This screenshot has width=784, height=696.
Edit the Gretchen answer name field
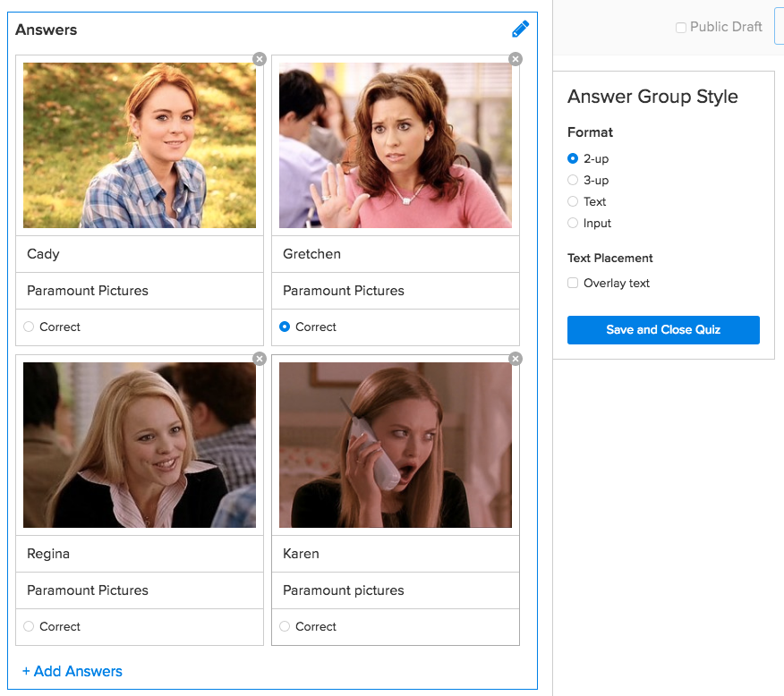point(396,254)
